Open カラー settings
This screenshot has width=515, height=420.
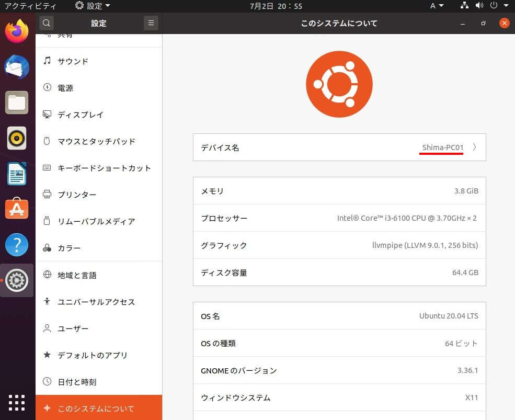point(99,248)
